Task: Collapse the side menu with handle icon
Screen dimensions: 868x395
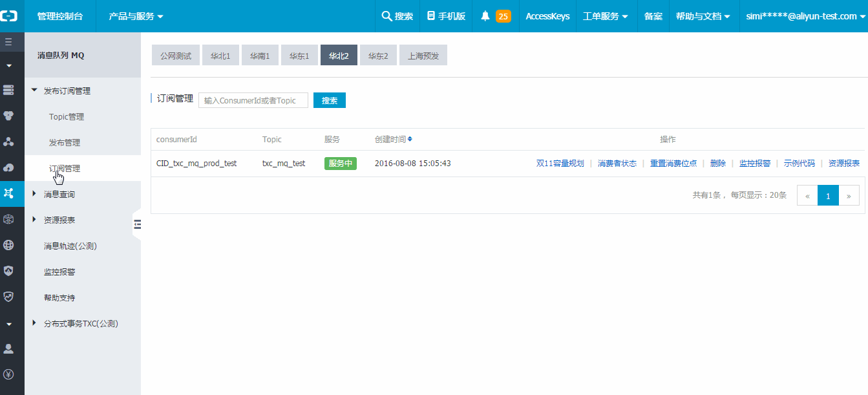Action: 137,224
